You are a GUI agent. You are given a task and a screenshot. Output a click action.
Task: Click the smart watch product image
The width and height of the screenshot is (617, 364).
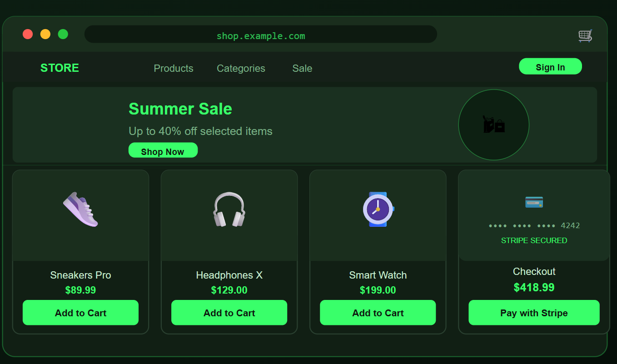[378, 209]
